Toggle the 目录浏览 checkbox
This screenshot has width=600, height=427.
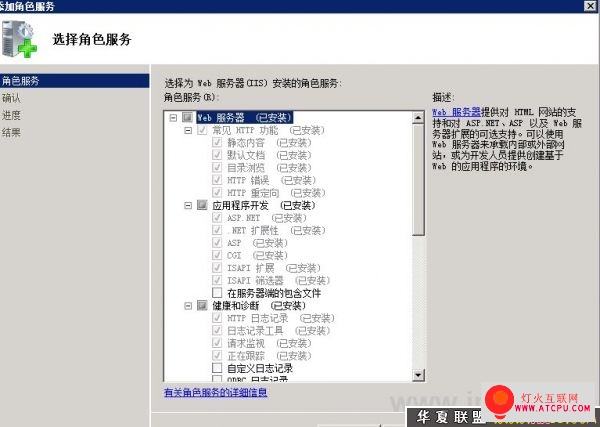click(x=217, y=168)
